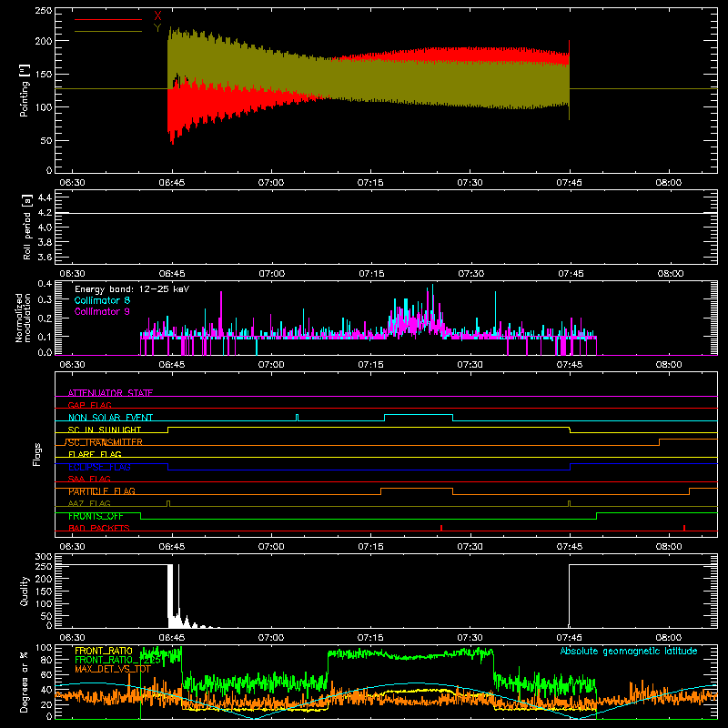Select the SAA_FLAG label
Viewport: 728px width, 728px height.
coord(89,479)
